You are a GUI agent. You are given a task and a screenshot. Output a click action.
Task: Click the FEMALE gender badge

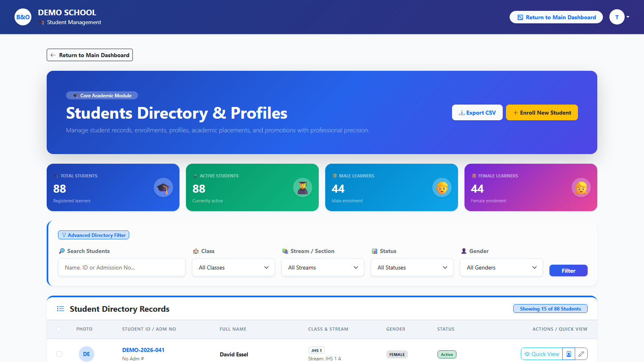[x=397, y=354]
